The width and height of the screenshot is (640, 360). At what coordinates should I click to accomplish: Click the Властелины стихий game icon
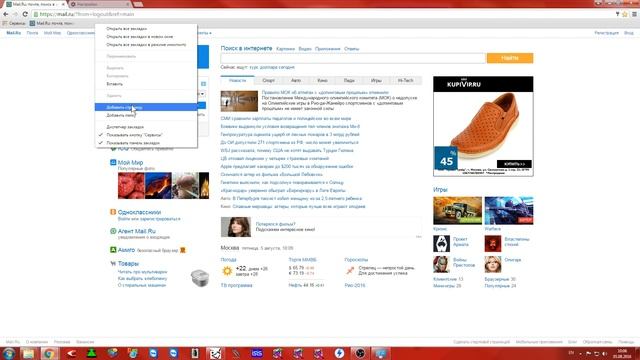pos(493,244)
